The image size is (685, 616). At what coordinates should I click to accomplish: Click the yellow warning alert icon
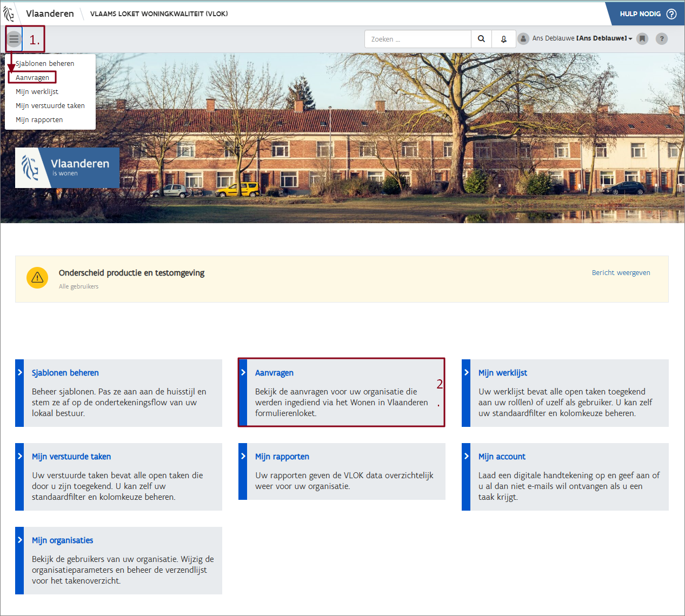click(x=37, y=278)
